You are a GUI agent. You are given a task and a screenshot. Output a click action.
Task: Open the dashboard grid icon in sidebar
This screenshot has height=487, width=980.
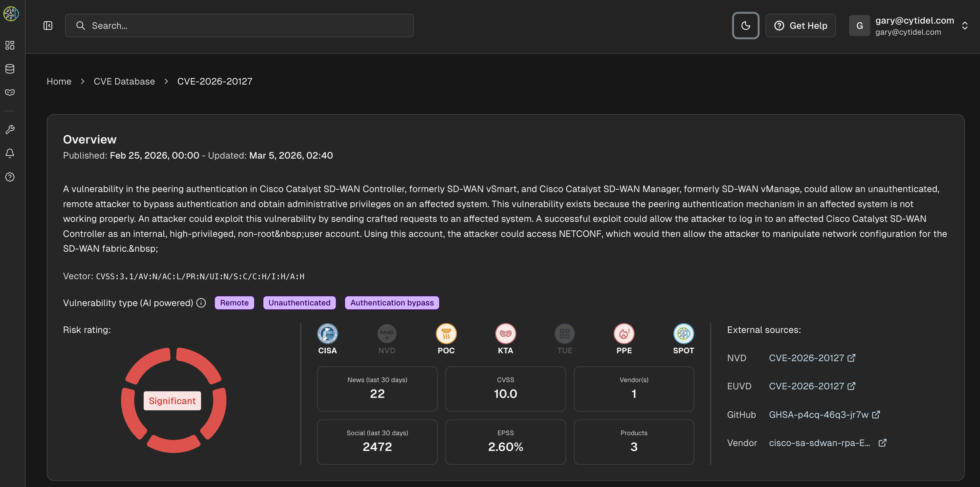(x=10, y=45)
